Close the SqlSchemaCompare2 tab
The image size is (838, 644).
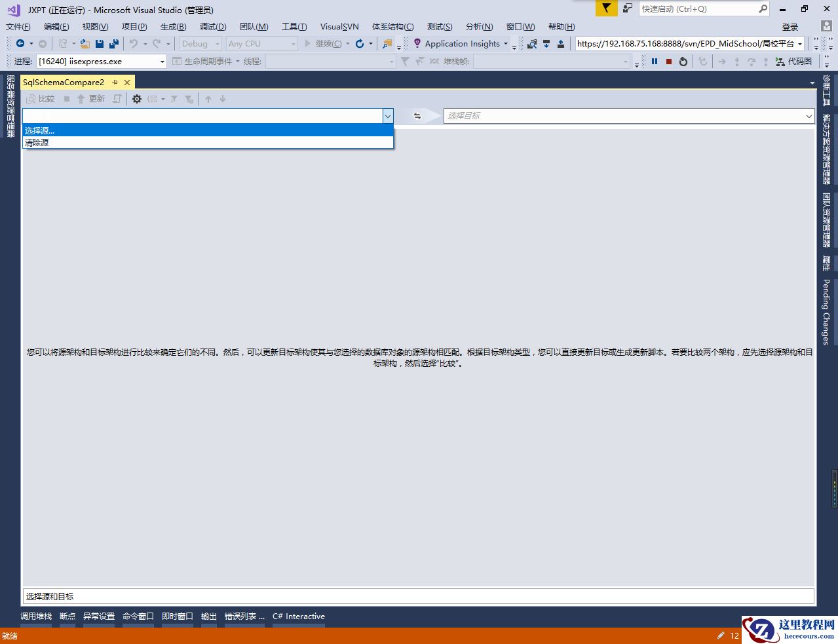[x=127, y=82]
